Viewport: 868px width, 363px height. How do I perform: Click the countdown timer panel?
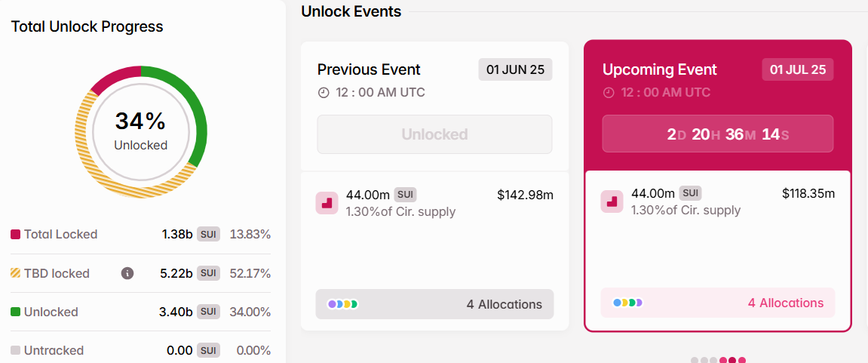[x=717, y=134]
